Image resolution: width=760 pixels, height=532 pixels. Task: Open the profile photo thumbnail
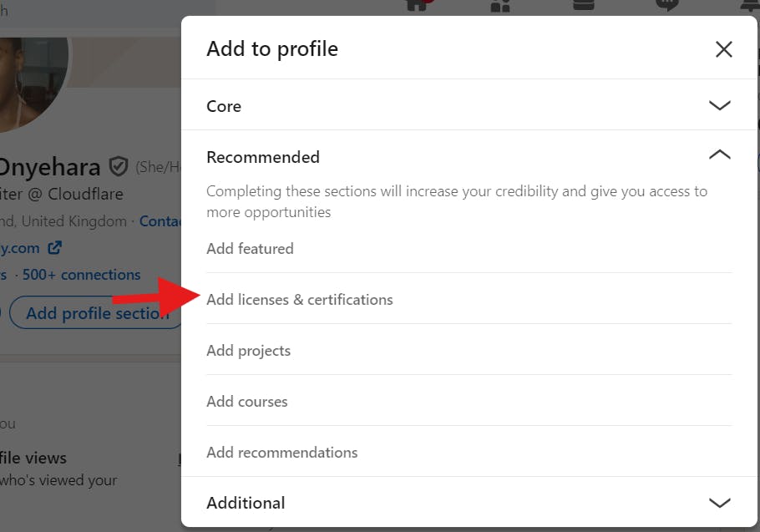click(30, 81)
